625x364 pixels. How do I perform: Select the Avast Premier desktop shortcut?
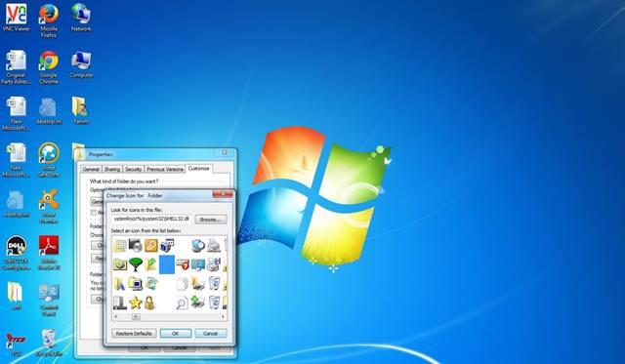pyautogui.click(x=49, y=206)
